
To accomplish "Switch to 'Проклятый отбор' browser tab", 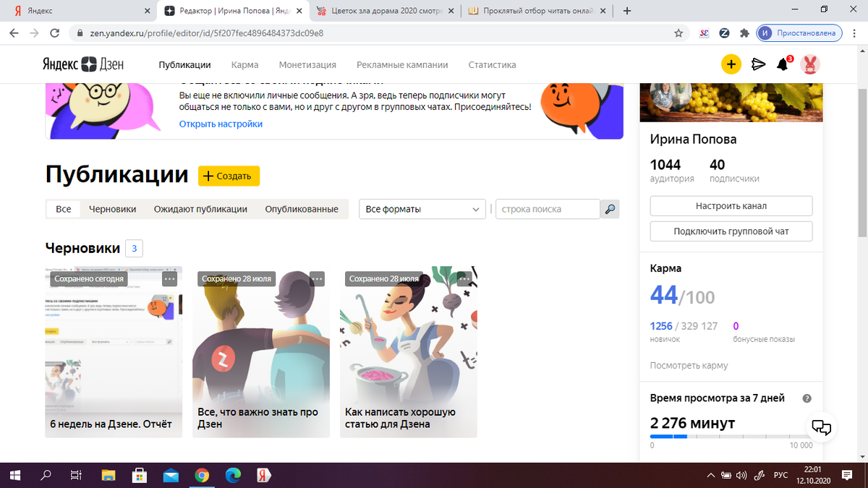I will [x=537, y=11].
